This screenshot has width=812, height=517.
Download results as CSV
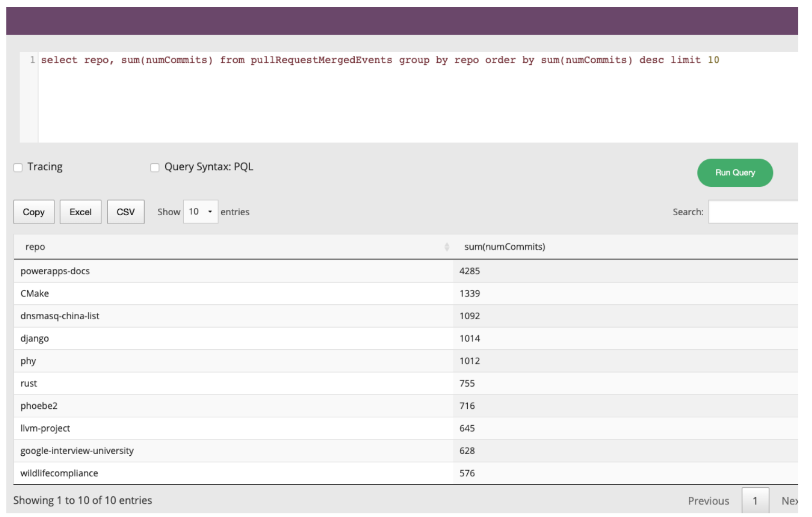(126, 212)
